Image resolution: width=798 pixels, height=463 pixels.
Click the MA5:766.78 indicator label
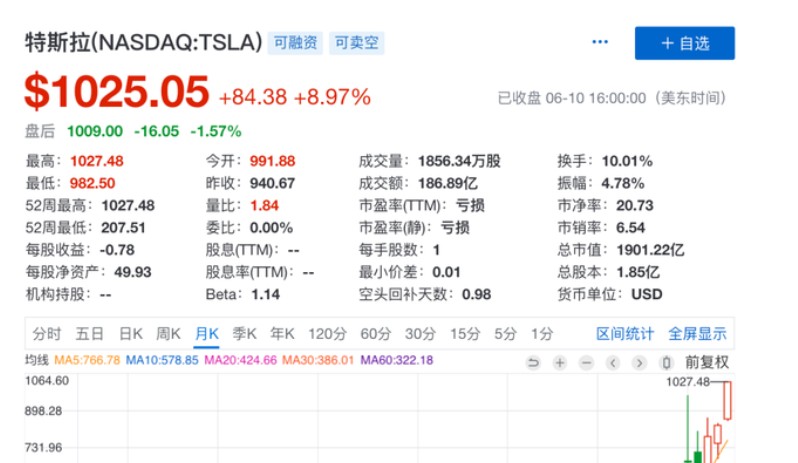[x=87, y=360]
